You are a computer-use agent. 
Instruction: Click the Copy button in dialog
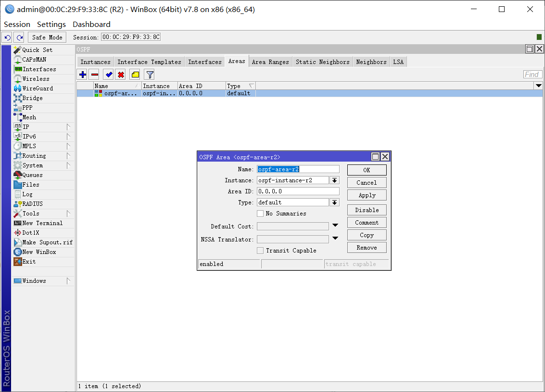[367, 235]
